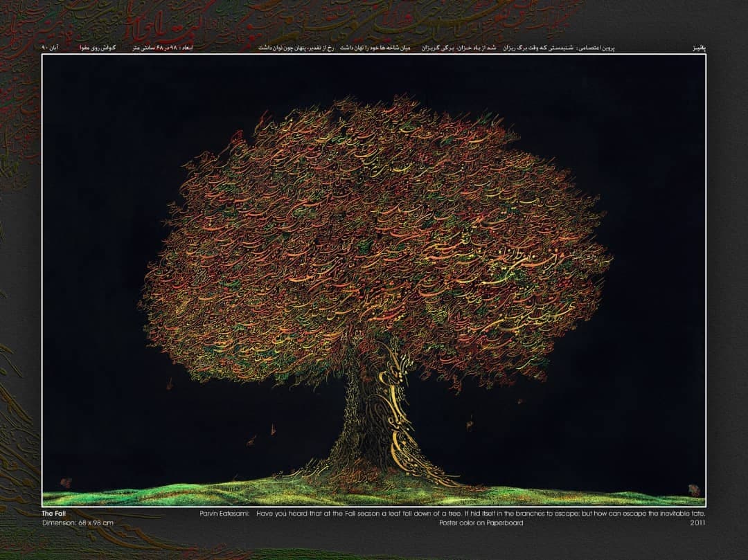Click the "Dimension: 68 x 98 cm" caption
Screen dimensions: 748x560
pyautogui.click(x=78, y=523)
